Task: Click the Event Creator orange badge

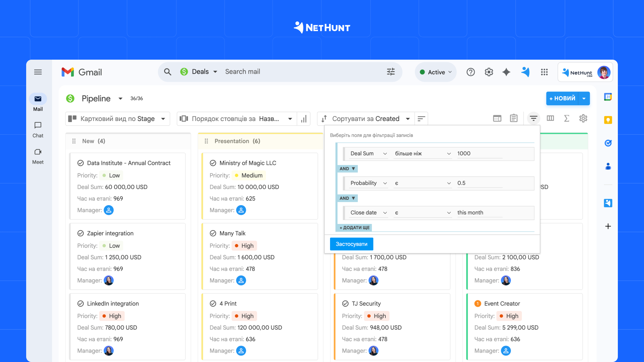Action: 478,304
